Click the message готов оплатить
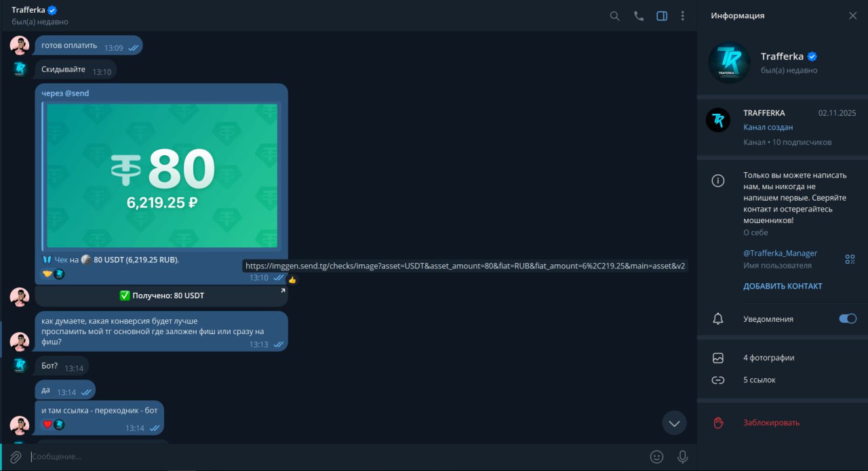 pos(89,46)
